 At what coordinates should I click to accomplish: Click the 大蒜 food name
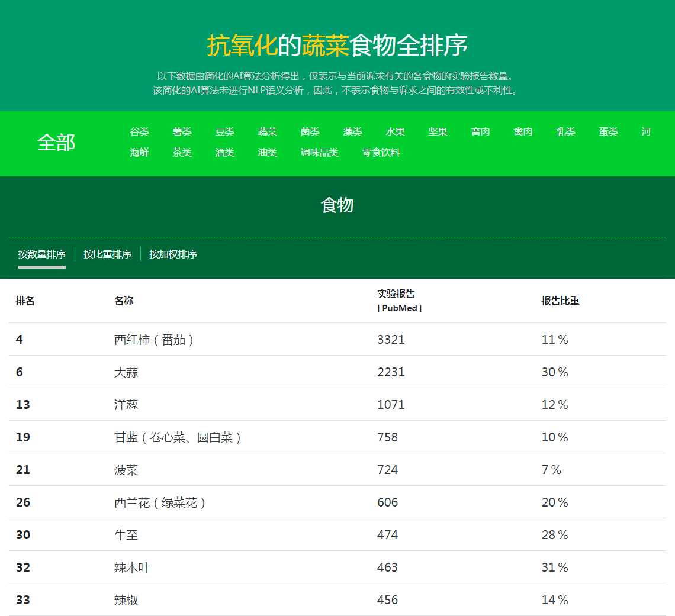point(126,372)
